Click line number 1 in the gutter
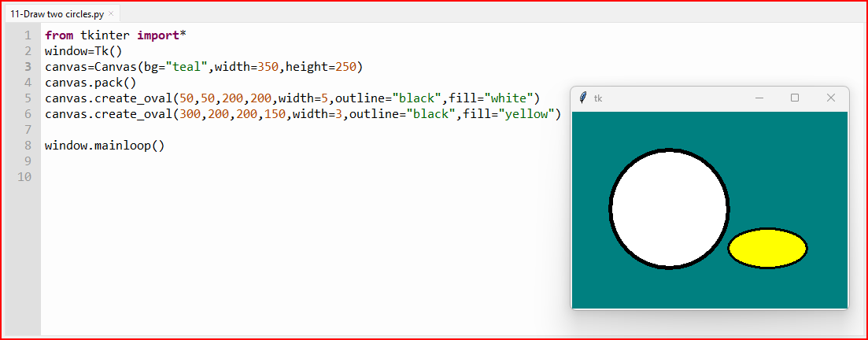This screenshot has width=868, height=340. (x=28, y=35)
